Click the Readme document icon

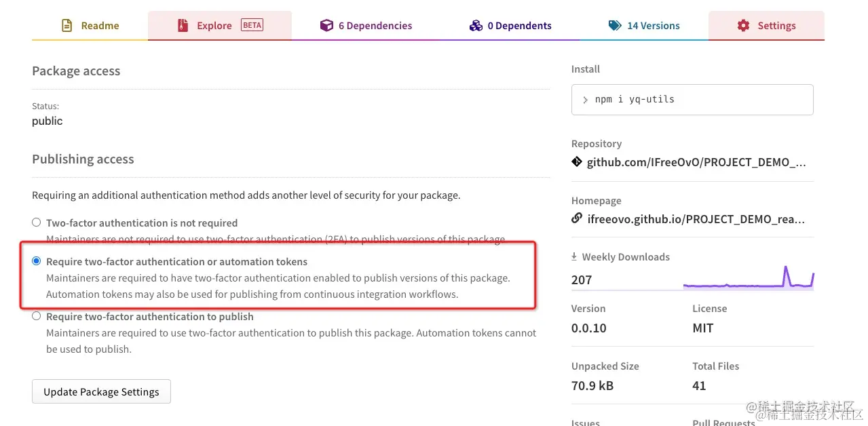pyautogui.click(x=67, y=26)
